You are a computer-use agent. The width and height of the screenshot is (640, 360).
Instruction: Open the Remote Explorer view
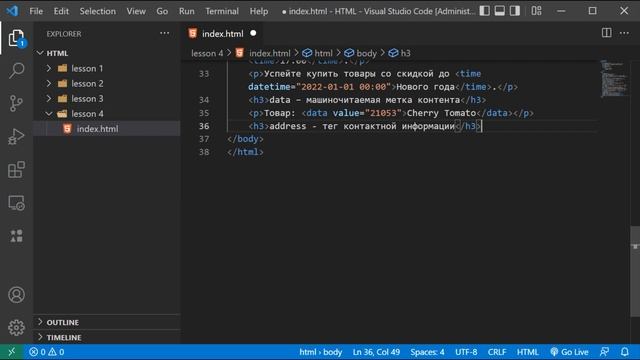click(16, 203)
